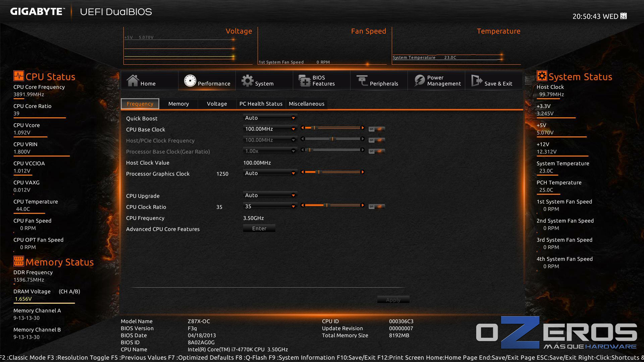Click the Voltage graph panel
Viewport: 644px width, 362px height.
[188, 46]
